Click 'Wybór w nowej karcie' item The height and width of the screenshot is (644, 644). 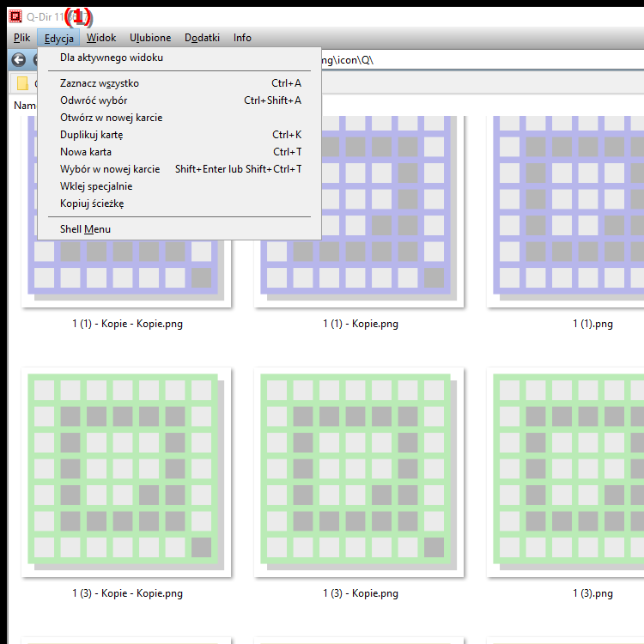(x=179, y=169)
